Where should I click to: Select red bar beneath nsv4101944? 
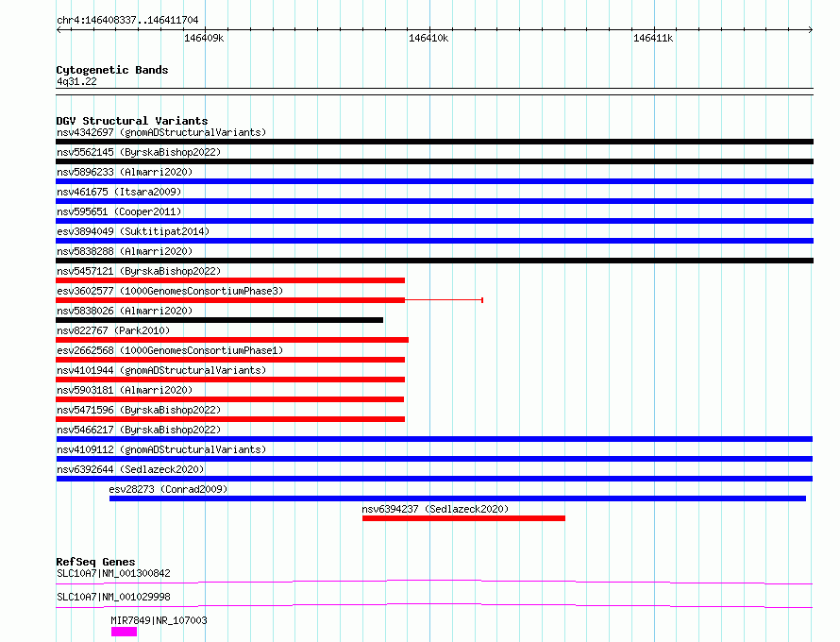tap(230, 380)
